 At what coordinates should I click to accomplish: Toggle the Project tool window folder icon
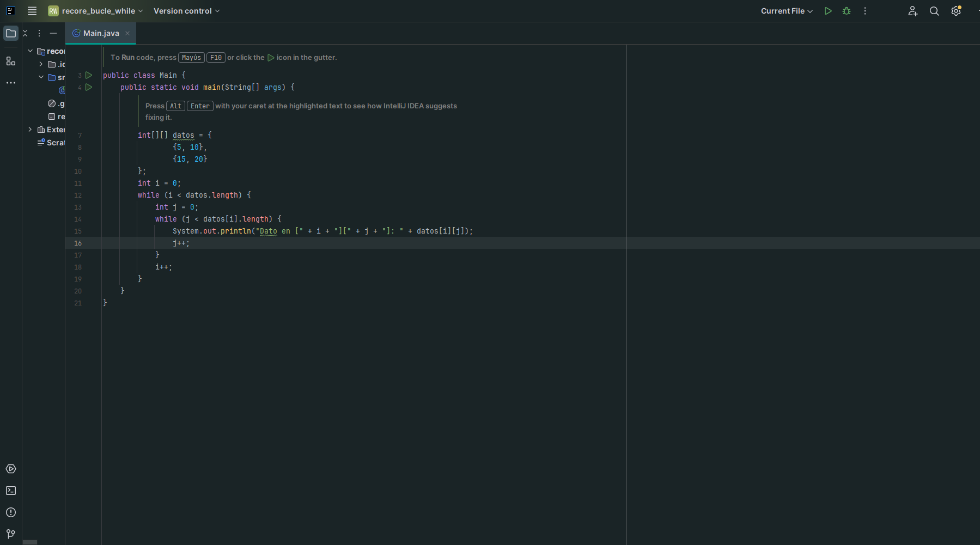point(11,33)
